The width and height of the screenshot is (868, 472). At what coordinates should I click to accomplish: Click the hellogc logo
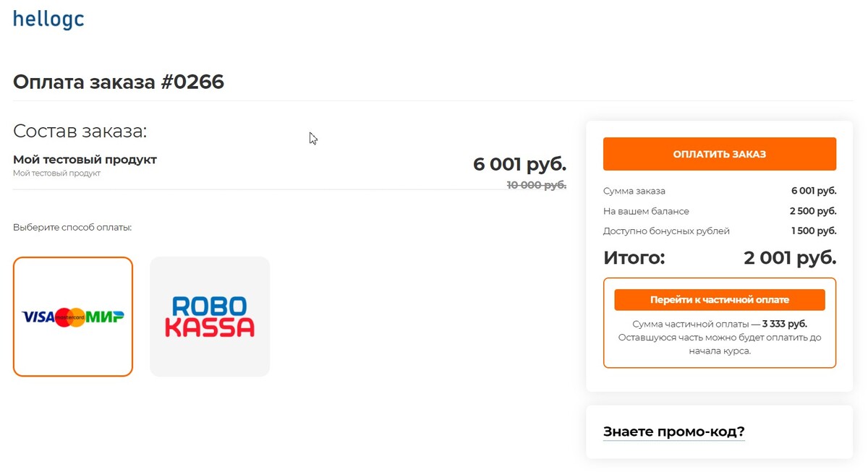pyautogui.click(x=48, y=19)
